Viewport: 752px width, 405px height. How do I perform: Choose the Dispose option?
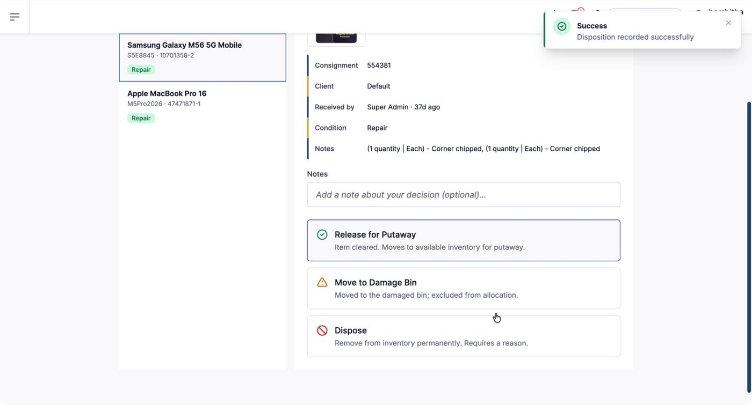463,336
